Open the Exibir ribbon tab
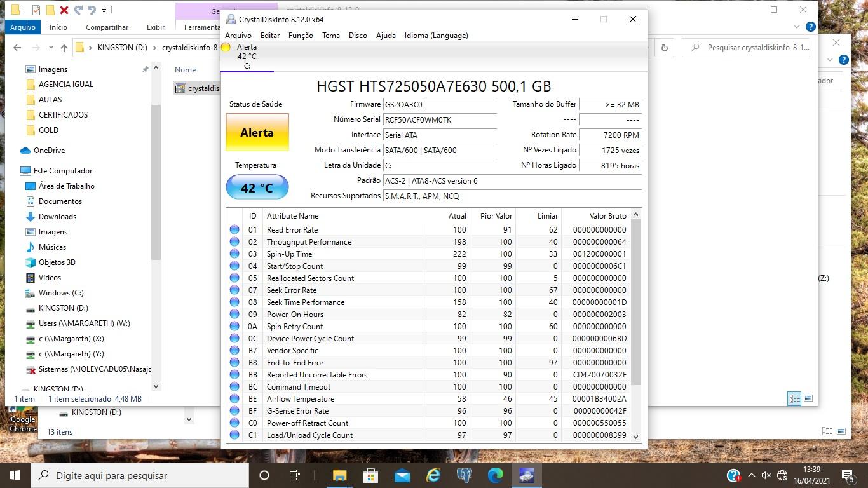The width and height of the screenshot is (868, 488). (156, 27)
